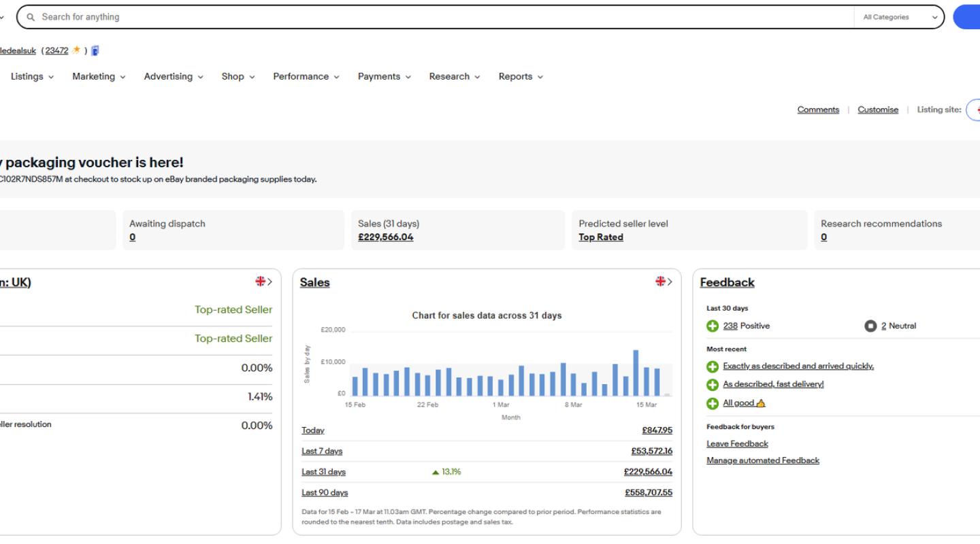Click the magnifier icon in search bar
980x544 pixels.
pyautogui.click(x=31, y=17)
